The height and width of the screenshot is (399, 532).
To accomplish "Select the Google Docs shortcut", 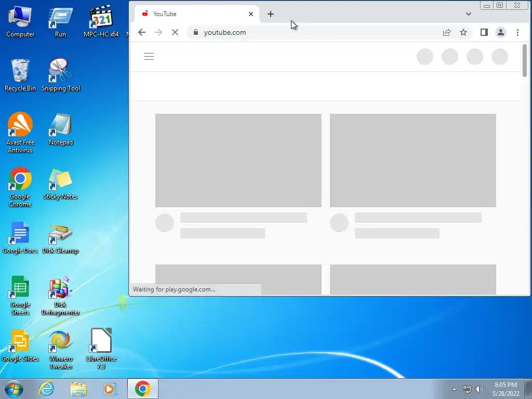I will click(x=20, y=238).
